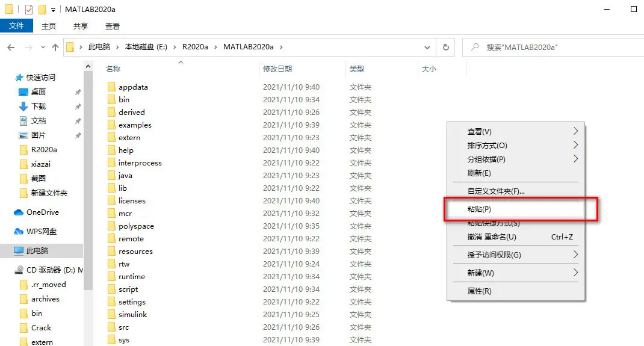Select 粘贴(P) in the context menu
This screenshot has height=346, width=644.
[515, 209]
